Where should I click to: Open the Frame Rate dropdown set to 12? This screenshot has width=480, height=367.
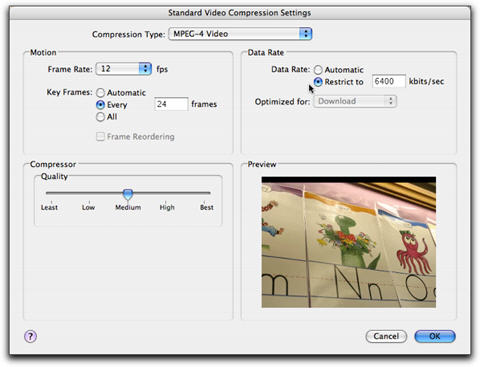124,69
